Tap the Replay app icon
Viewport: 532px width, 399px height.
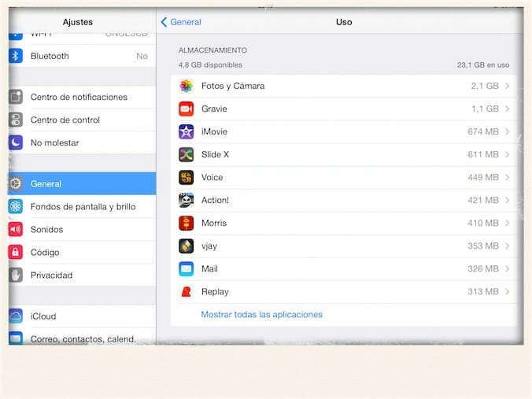[187, 291]
